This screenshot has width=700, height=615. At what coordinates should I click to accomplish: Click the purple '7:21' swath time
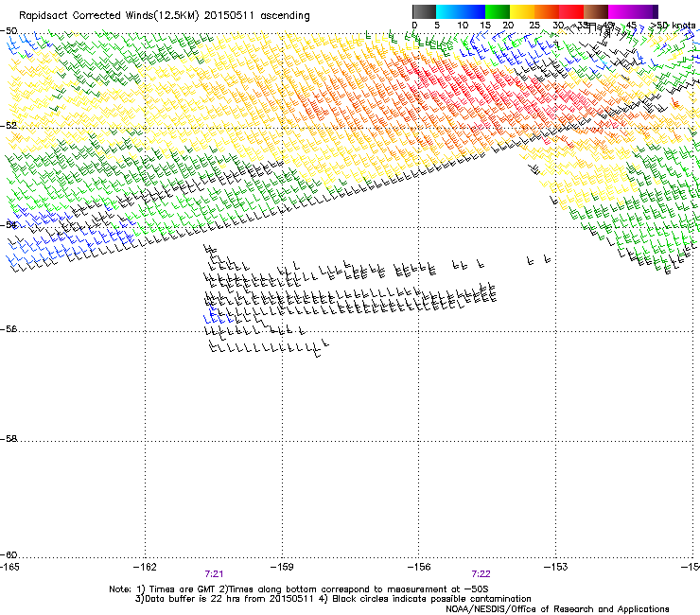[x=214, y=574]
